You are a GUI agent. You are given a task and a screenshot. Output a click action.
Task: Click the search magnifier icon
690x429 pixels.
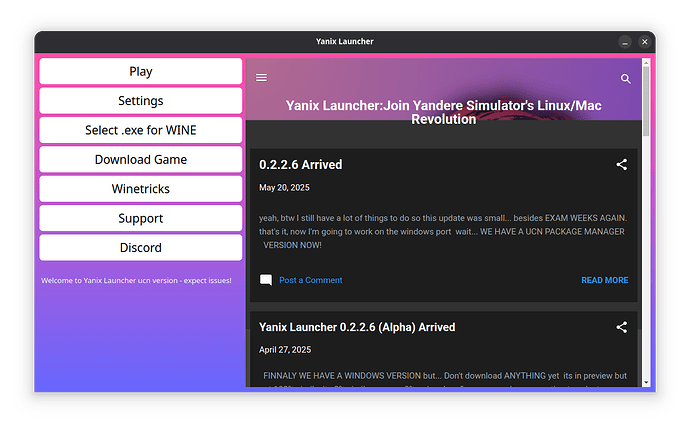[626, 79]
